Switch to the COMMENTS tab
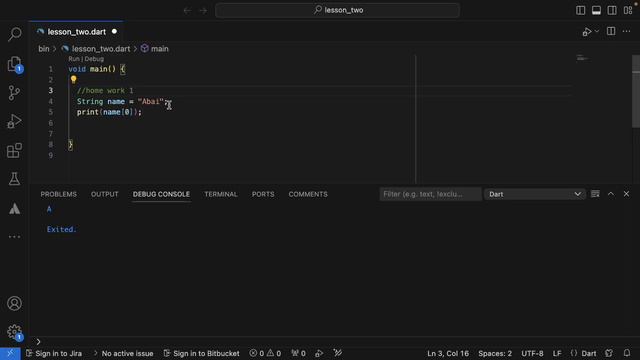The height and width of the screenshot is (360, 640). [308, 194]
